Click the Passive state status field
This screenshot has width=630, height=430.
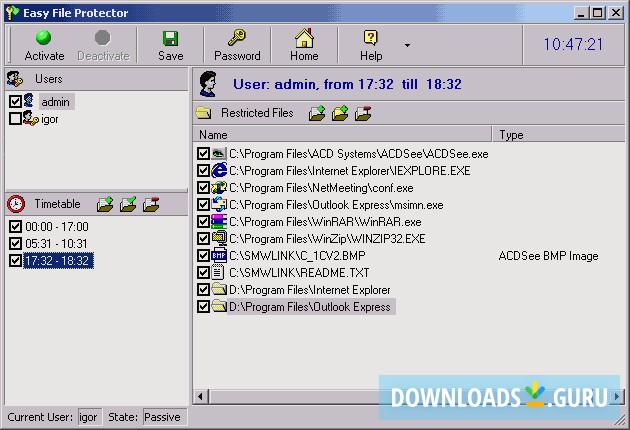pos(165,417)
